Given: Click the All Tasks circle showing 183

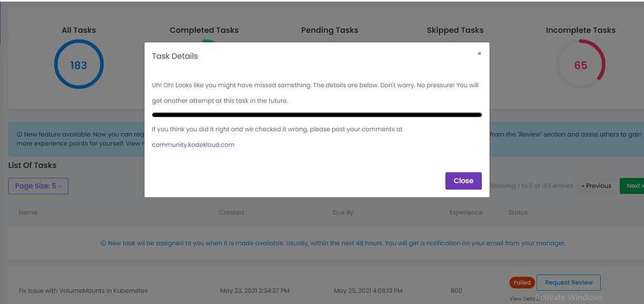Looking at the screenshot, I should pyautogui.click(x=79, y=65).
